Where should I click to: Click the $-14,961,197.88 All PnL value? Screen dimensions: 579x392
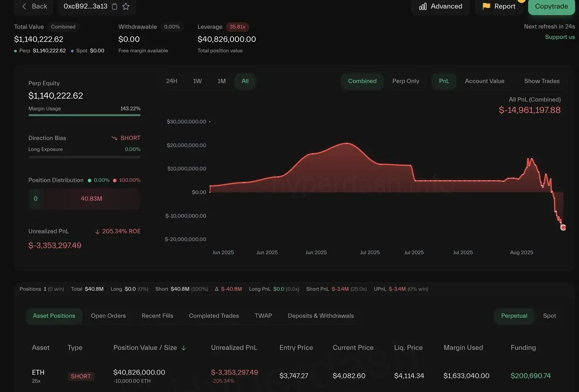click(530, 110)
